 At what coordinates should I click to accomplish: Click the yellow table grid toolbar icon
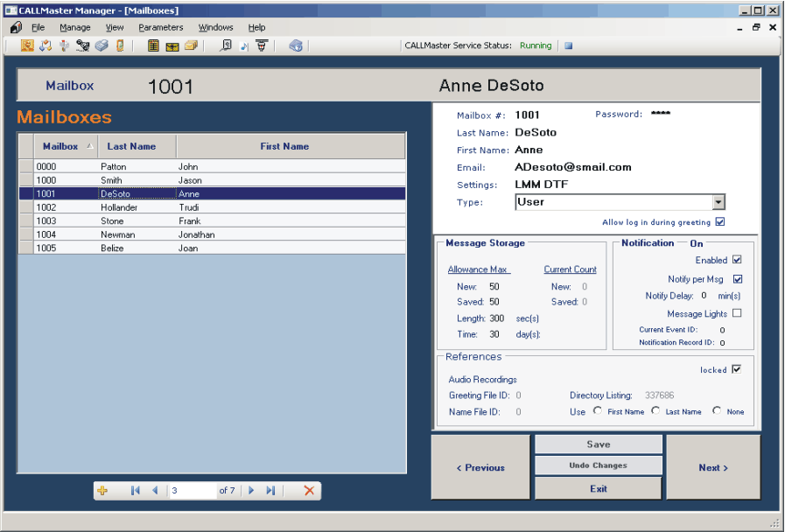click(x=153, y=45)
